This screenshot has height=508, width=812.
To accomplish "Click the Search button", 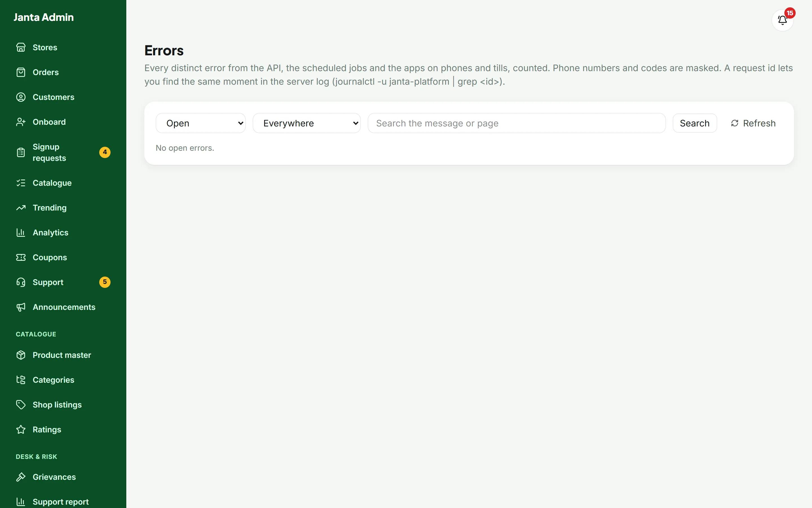I will pos(694,123).
